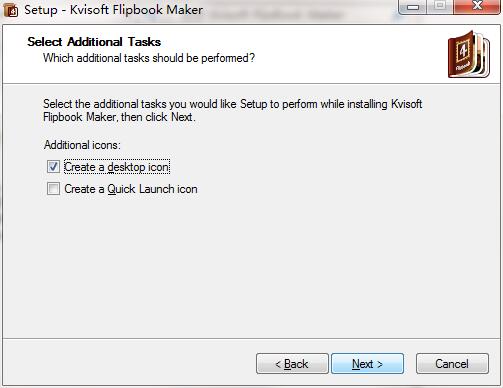Uncheck the Create a desktop icon checkbox
The width and height of the screenshot is (503, 388).
pyautogui.click(x=53, y=167)
